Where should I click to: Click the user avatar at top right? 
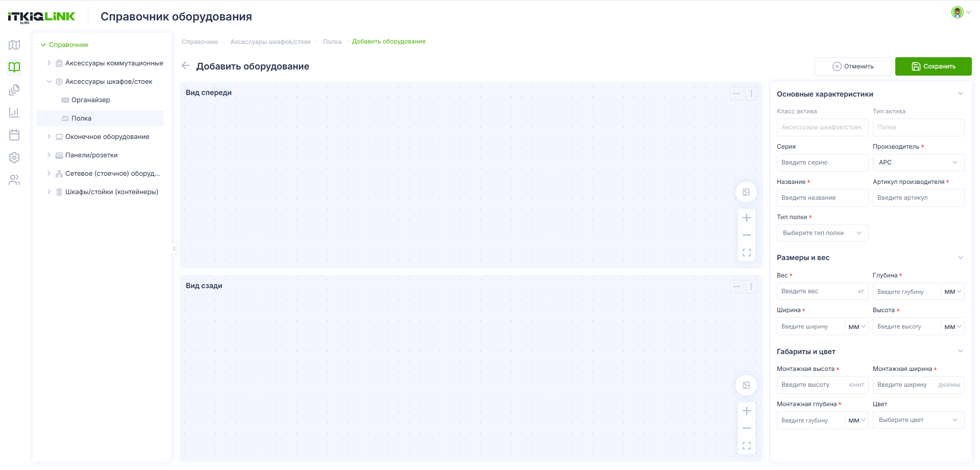click(957, 12)
